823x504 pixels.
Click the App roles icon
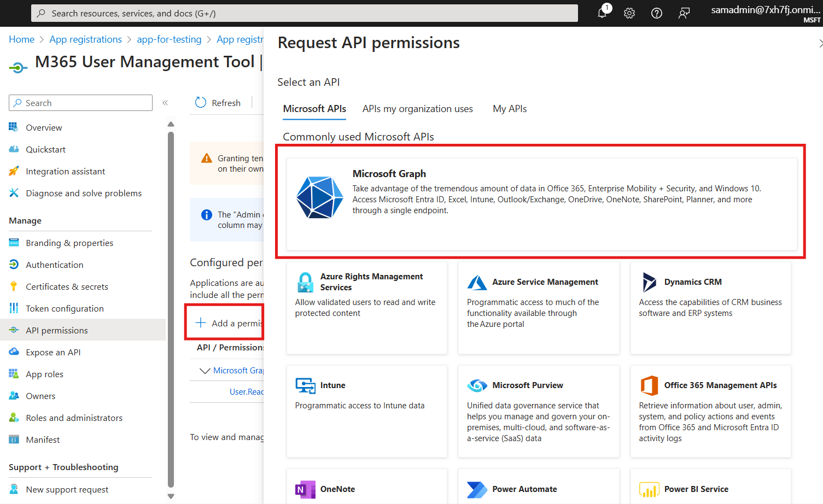coord(14,373)
